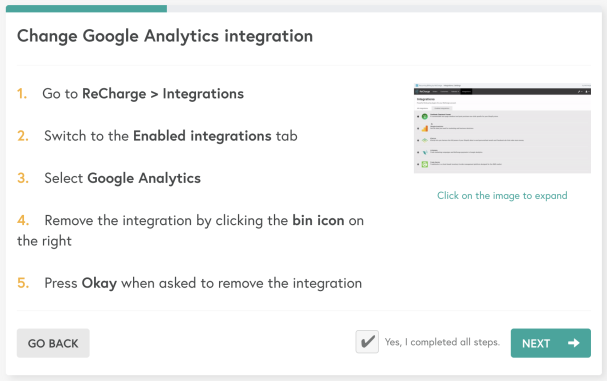Image resolution: width=607 pixels, height=381 pixels.
Task: Click the bold 'ReCharge > Integrations' text in step one
Action: (163, 94)
